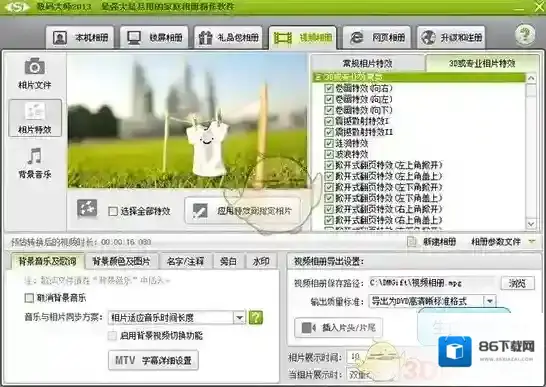The height and width of the screenshot is (387, 546).
Task: Click the random effects dice icon
Action: [87, 208]
